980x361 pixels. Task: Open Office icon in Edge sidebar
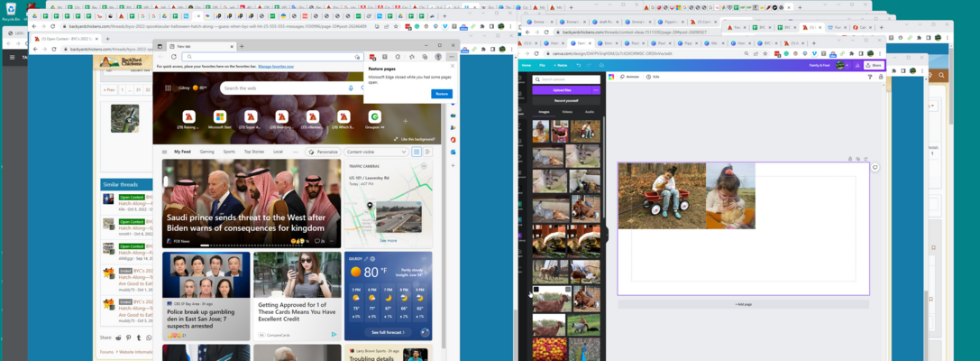point(453,140)
